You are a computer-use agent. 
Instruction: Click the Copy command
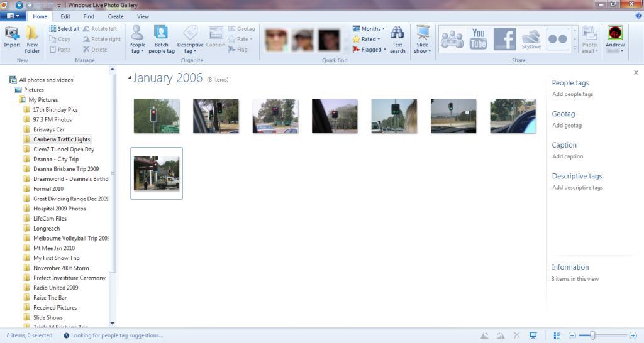60,39
